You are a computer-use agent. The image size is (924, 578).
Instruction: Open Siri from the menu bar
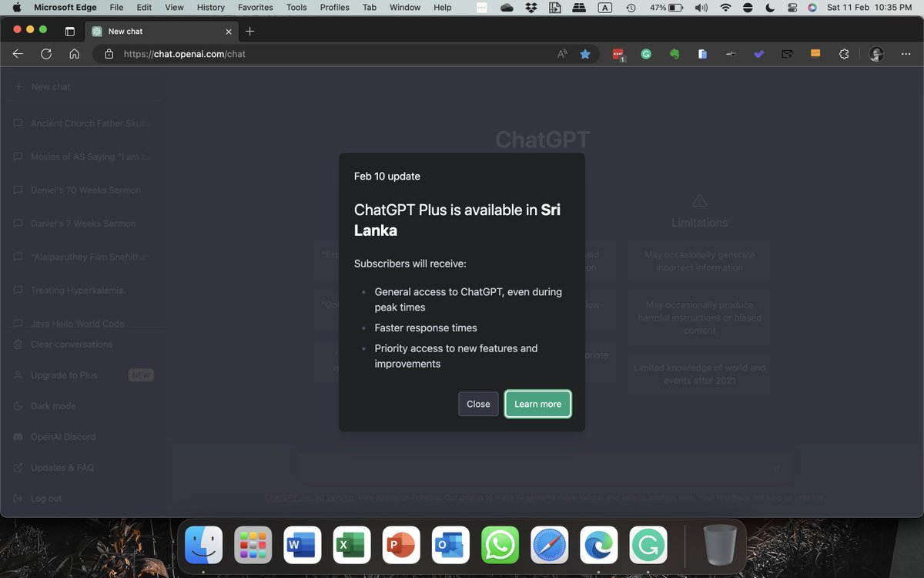coord(812,7)
